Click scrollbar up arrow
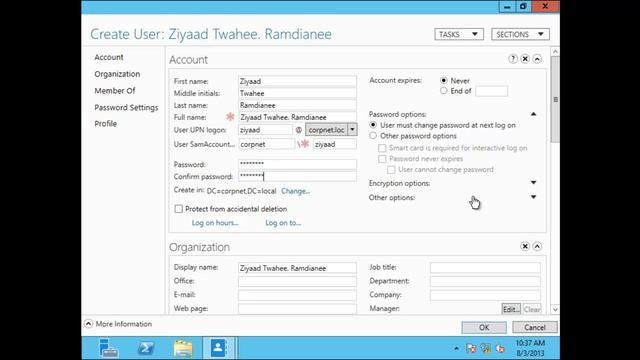The width and height of the screenshot is (640, 360). coord(555,52)
